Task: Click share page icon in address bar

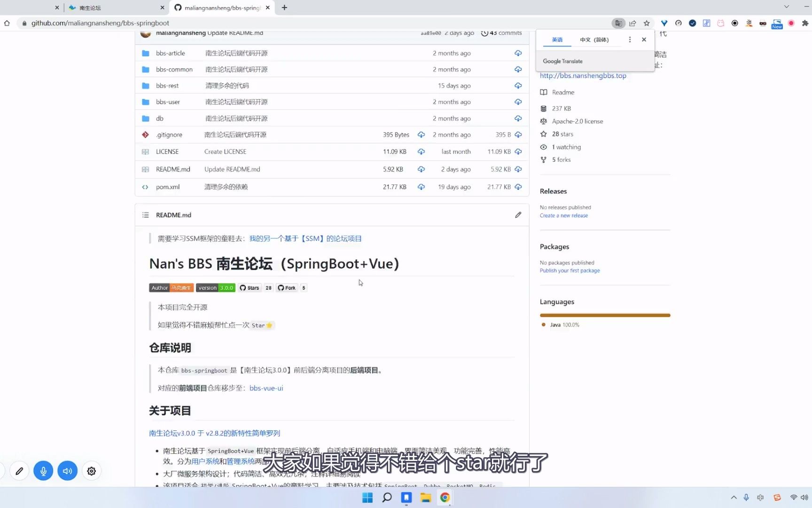Action: point(632,23)
